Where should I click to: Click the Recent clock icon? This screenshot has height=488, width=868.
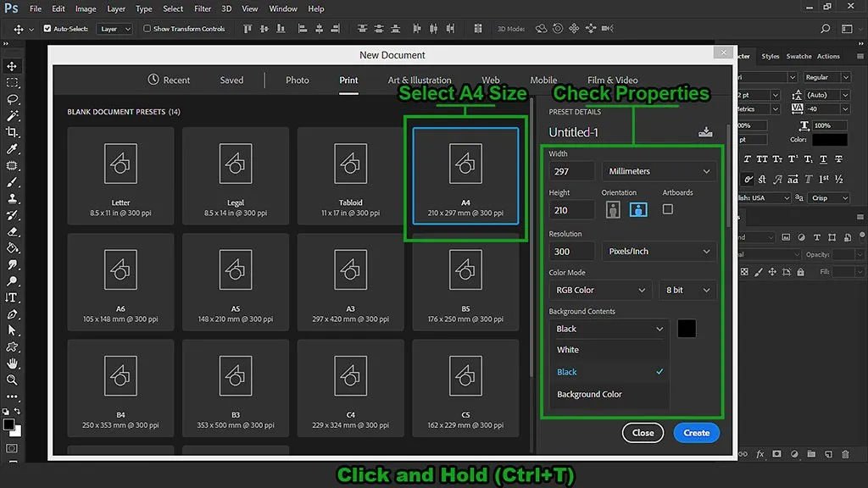click(153, 80)
